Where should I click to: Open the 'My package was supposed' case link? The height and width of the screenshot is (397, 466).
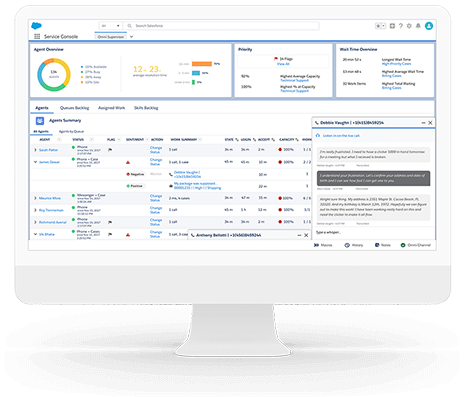197,186
